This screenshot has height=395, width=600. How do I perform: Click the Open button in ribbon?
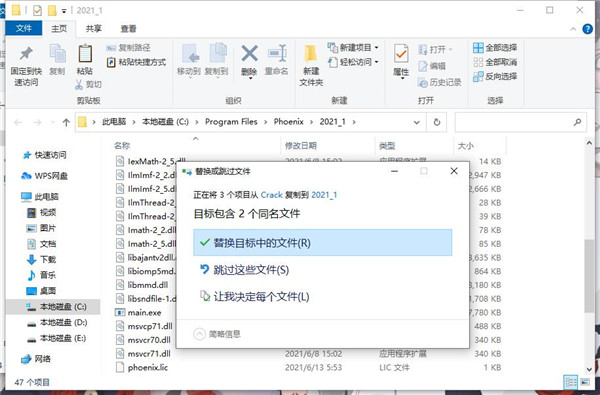coord(435,49)
